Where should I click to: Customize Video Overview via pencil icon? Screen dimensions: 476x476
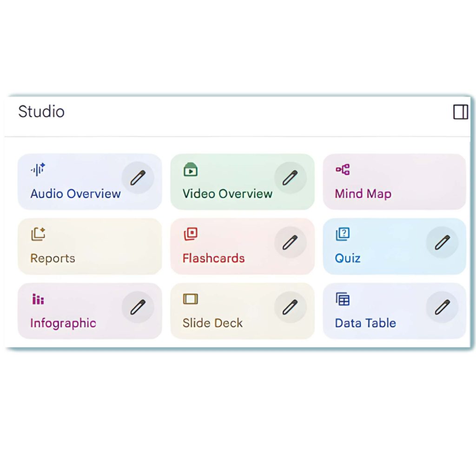pos(290,178)
